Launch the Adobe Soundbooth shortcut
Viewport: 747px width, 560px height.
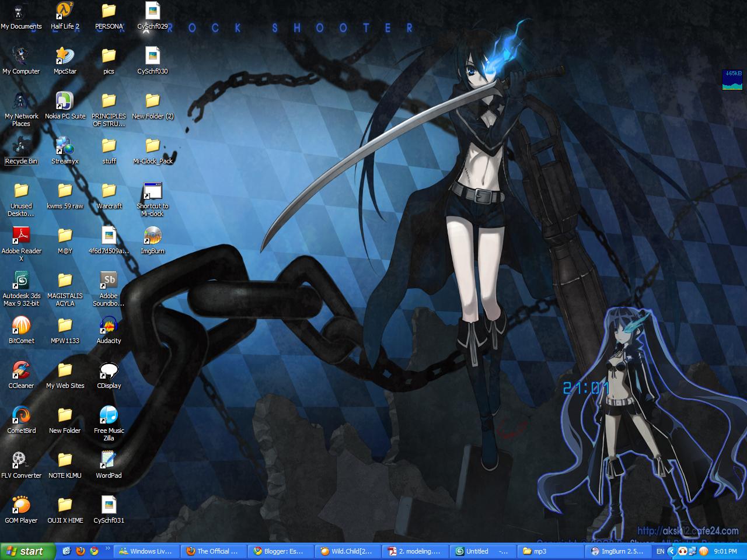(x=109, y=289)
